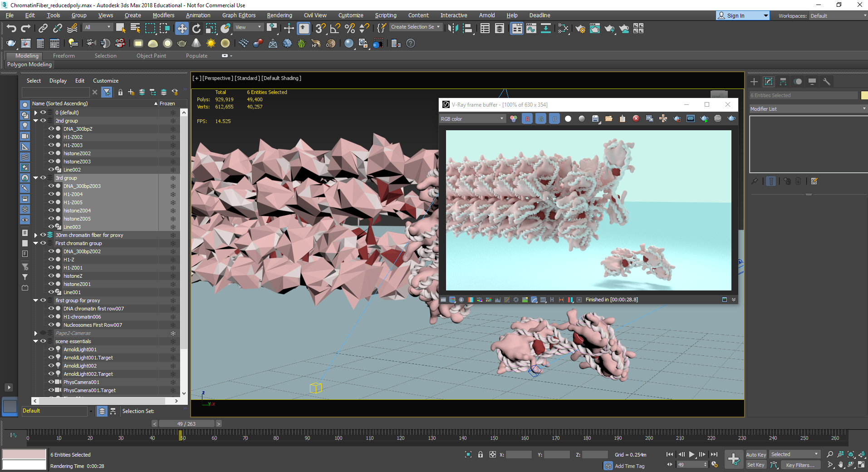The height and width of the screenshot is (472, 868).
Task: Activate the Rotate tool
Action: (x=196, y=29)
